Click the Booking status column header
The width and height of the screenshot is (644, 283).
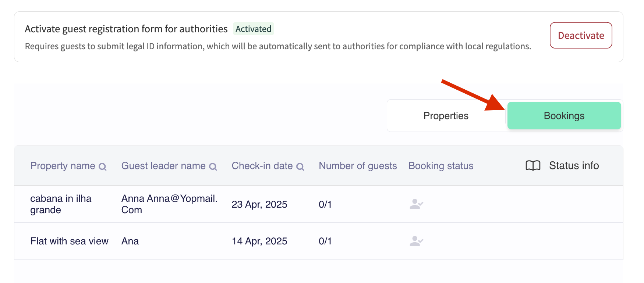tap(441, 166)
